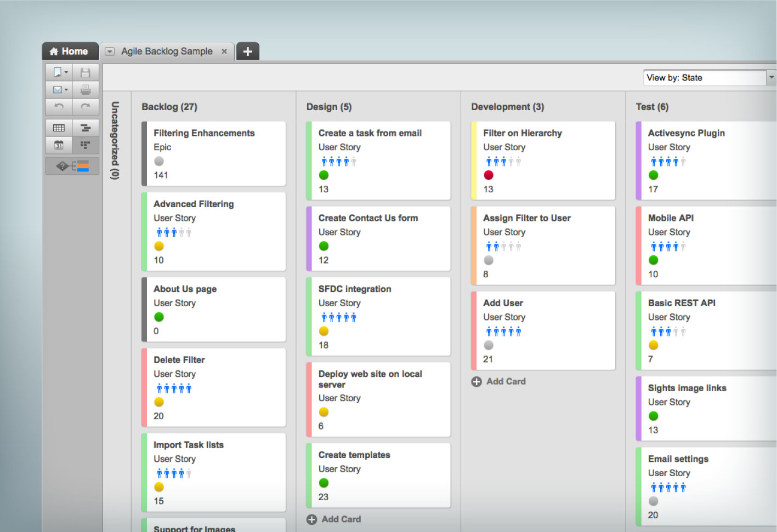Switch to the grid/table view

coord(58,127)
